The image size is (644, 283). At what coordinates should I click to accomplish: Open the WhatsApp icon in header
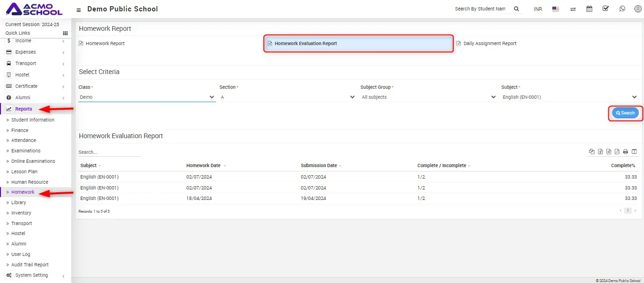pyautogui.click(x=622, y=9)
